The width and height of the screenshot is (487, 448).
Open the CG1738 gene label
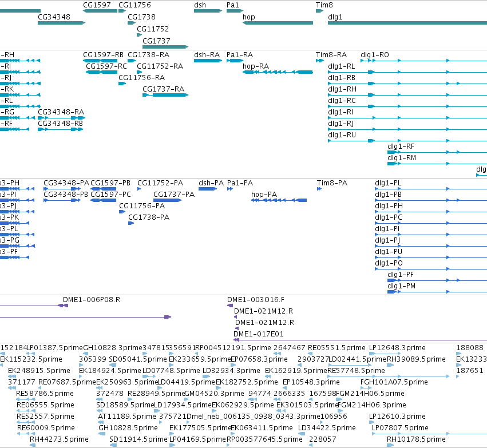pos(141,17)
